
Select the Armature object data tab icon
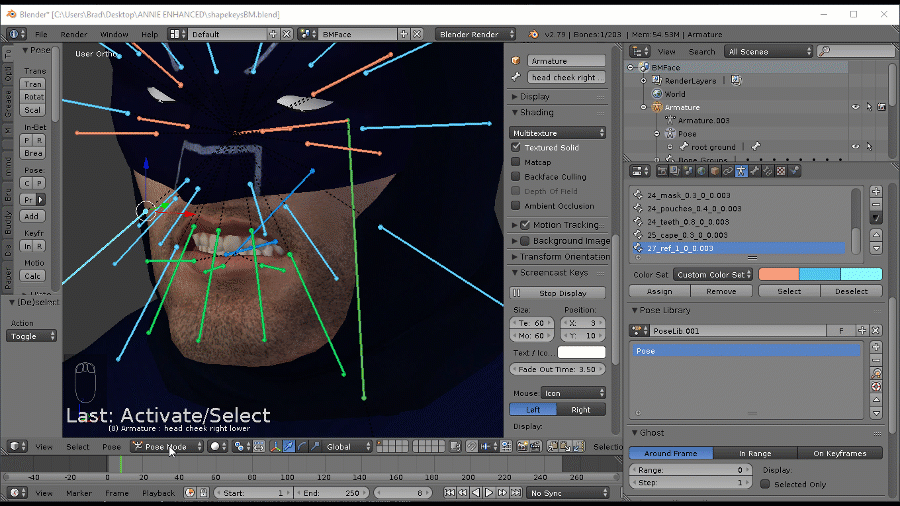coord(740,171)
